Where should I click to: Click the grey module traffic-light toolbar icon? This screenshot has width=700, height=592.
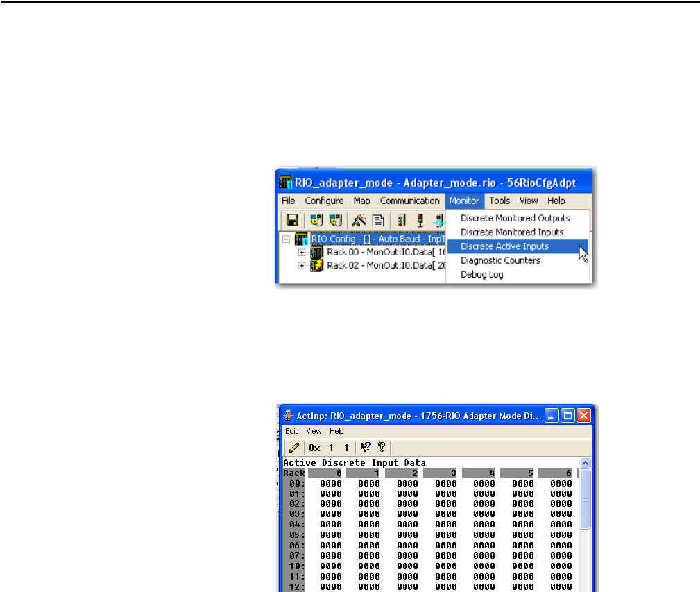(x=402, y=220)
